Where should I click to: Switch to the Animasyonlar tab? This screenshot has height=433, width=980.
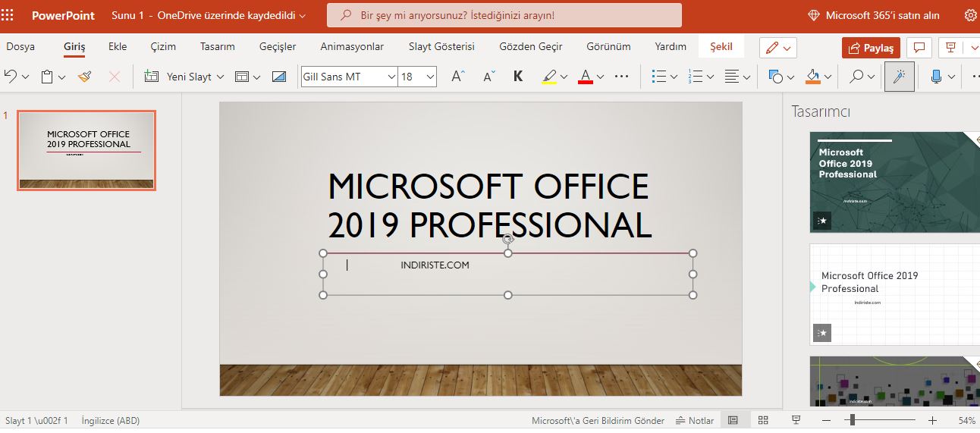click(x=352, y=46)
